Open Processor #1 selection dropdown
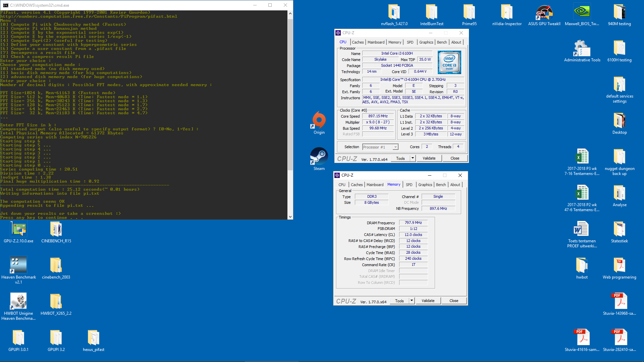 (x=380, y=147)
